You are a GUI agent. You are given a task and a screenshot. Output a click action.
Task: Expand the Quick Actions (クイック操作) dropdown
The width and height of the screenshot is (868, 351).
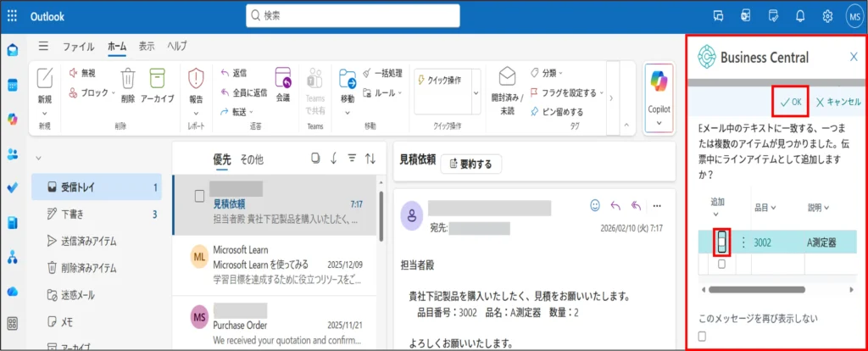(476, 92)
